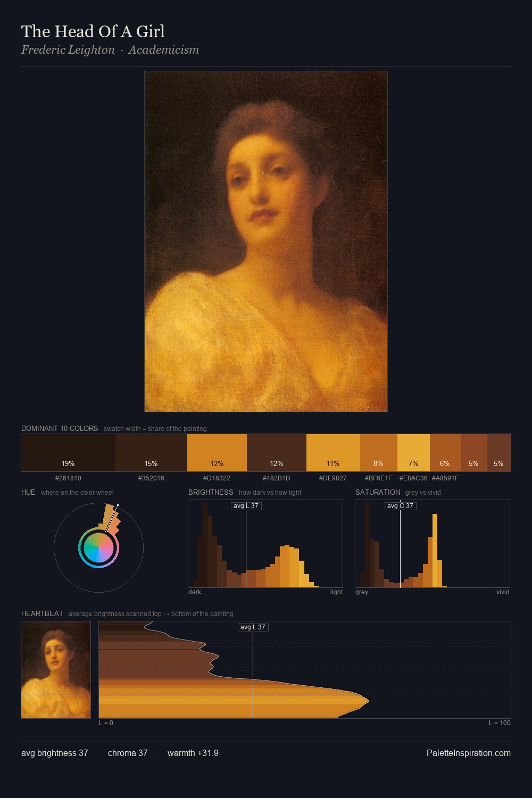Viewport: 532px width, 798px height.
Task: Choose the 12% brown swatch above #482B1D
Action: [277, 453]
